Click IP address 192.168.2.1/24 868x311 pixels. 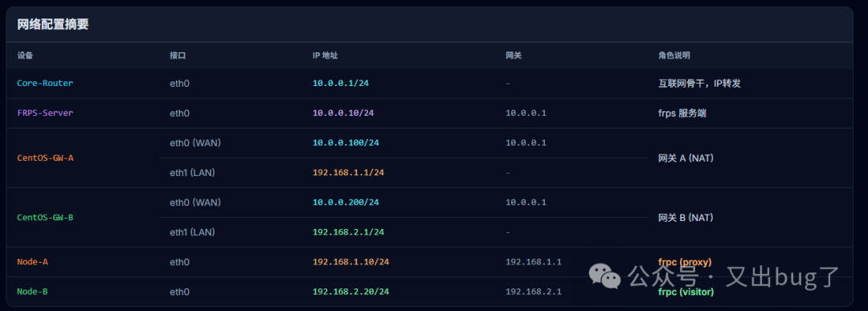(348, 232)
